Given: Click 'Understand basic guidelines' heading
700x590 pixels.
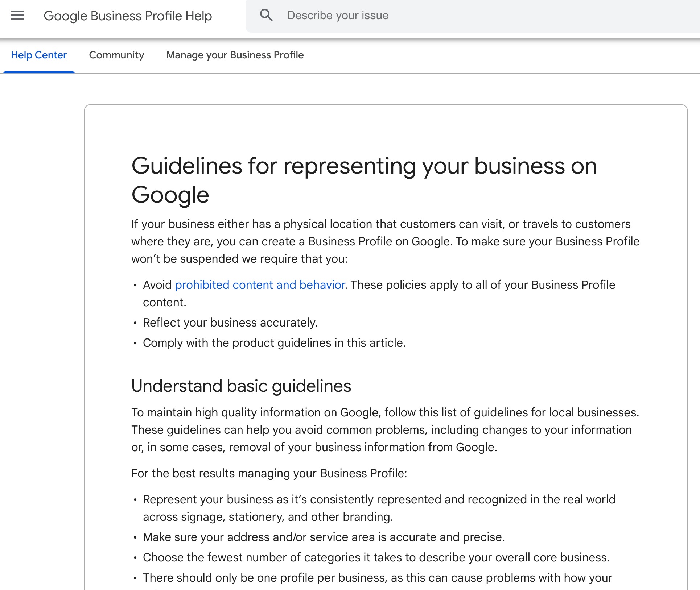Looking at the screenshot, I should click(241, 386).
